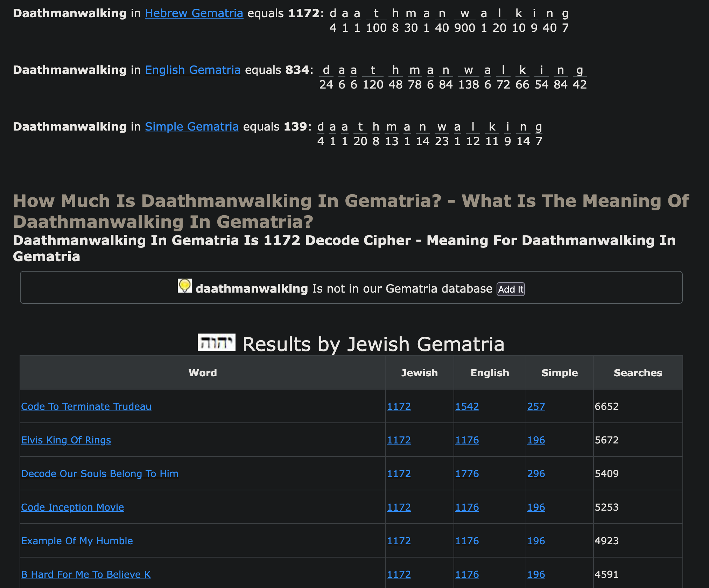Image resolution: width=709 pixels, height=588 pixels.
Task: Open the English Gematria link
Action: [x=193, y=70]
